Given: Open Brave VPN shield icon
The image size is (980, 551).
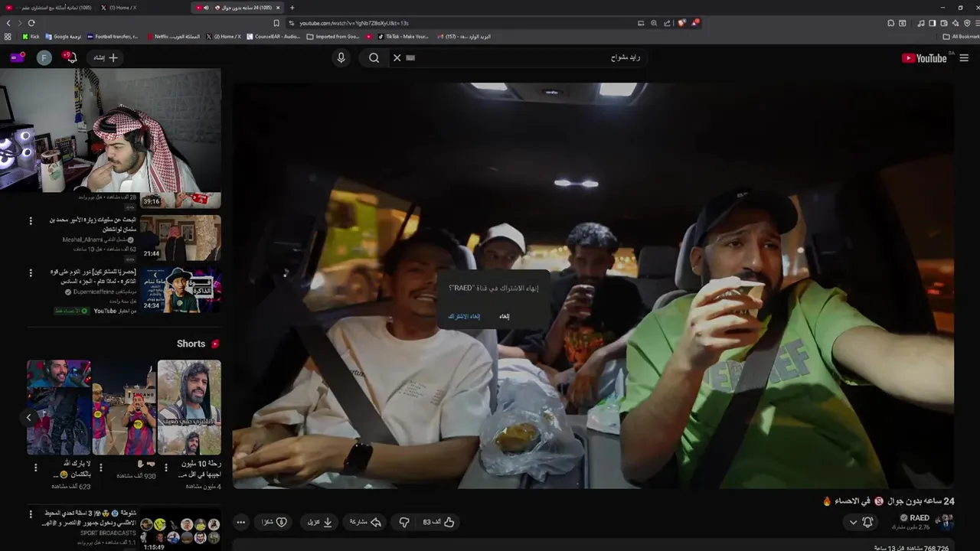Looking at the screenshot, I should (x=967, y=23).
